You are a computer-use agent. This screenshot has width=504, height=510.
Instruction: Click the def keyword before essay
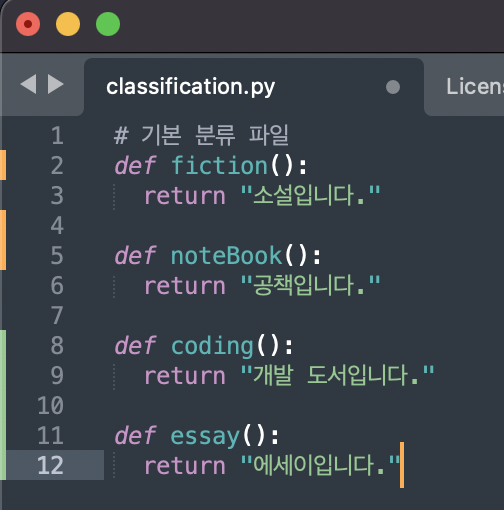coord(135,435)
